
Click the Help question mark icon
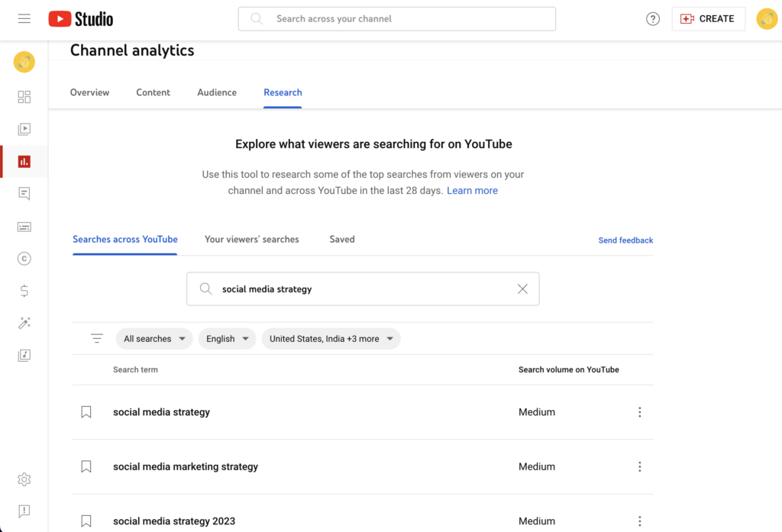point(652,19)
